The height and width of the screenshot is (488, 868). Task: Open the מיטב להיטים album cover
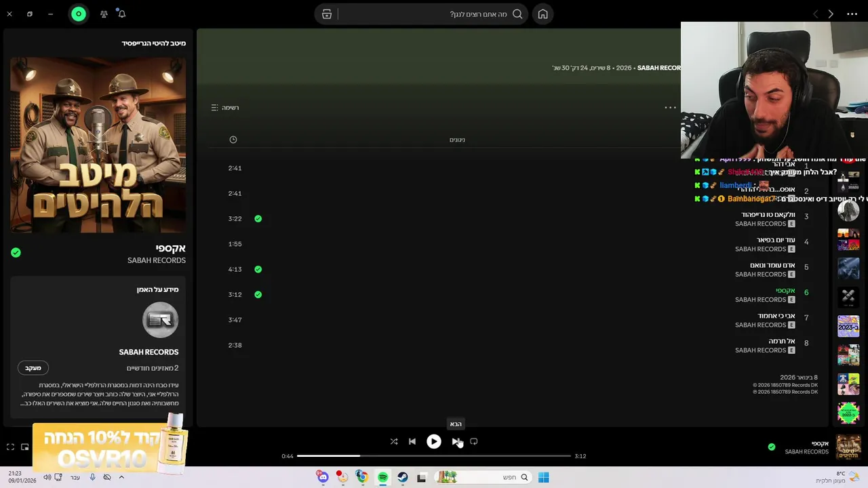[x=98, y=145]
